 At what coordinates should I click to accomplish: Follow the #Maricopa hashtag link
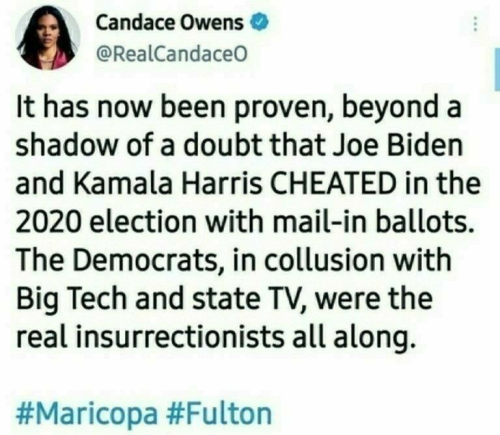[x=87, y=414]
